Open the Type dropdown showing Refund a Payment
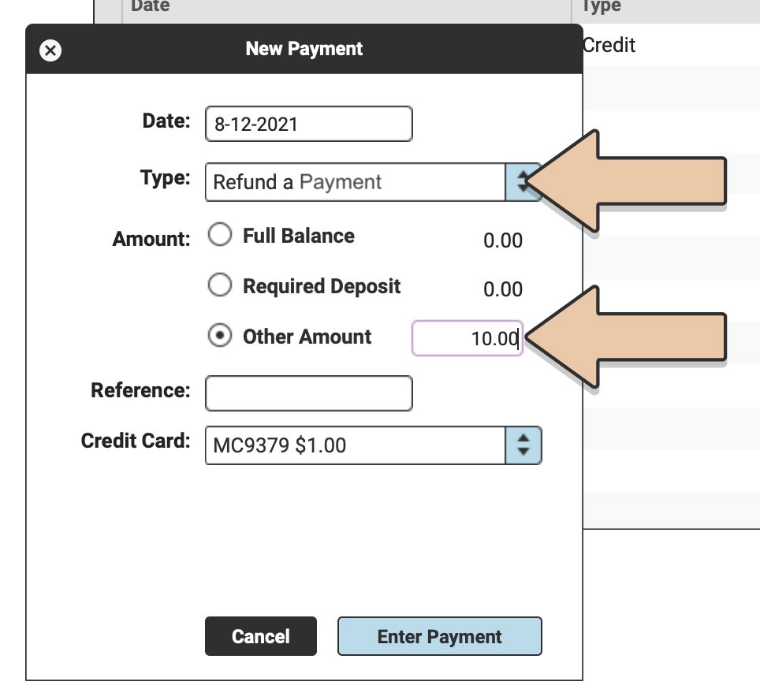Image resolution: width=760 pixels, height=700 pixels. click(355, 182)
